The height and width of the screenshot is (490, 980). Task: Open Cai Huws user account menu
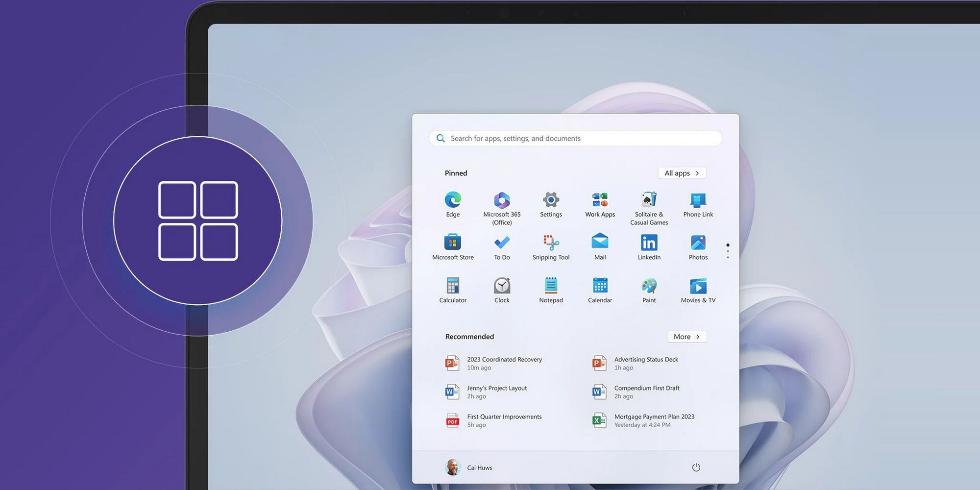click(469, 467)
